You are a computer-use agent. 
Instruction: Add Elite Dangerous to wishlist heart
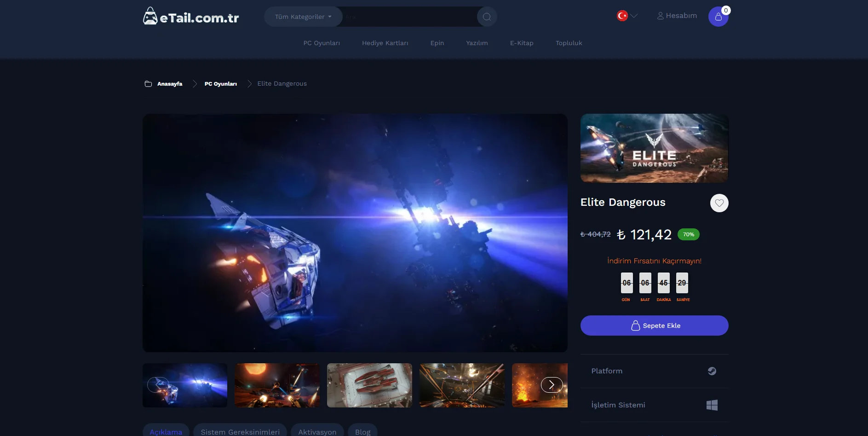pyautogui.click(x=719, y=203)
